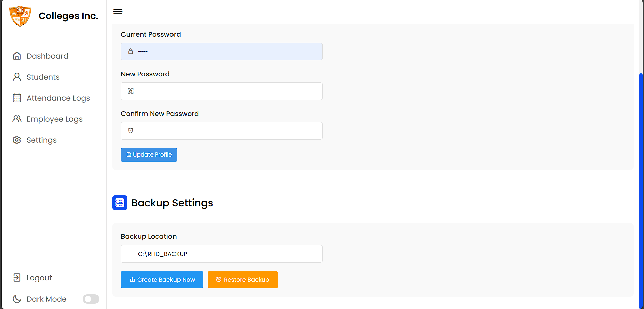Click inside the Backup Location field
This screenshot has width=644, height=309.
(x=221, y=254)
